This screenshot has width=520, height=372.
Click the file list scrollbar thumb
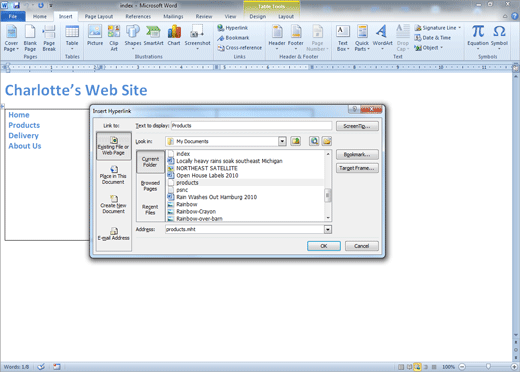[x=328, y=195]
